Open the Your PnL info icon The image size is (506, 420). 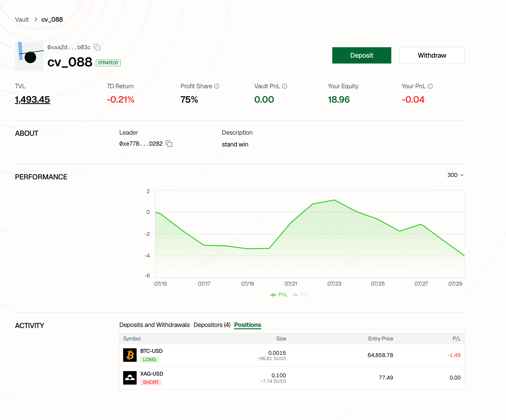click(430, 86)
